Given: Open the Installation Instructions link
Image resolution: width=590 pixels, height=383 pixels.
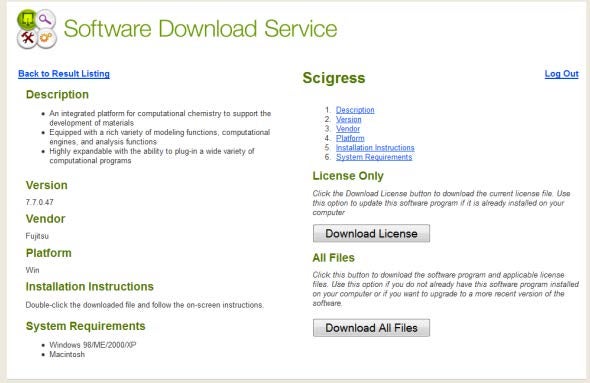Looking at the screenshot, I should 375,147.
